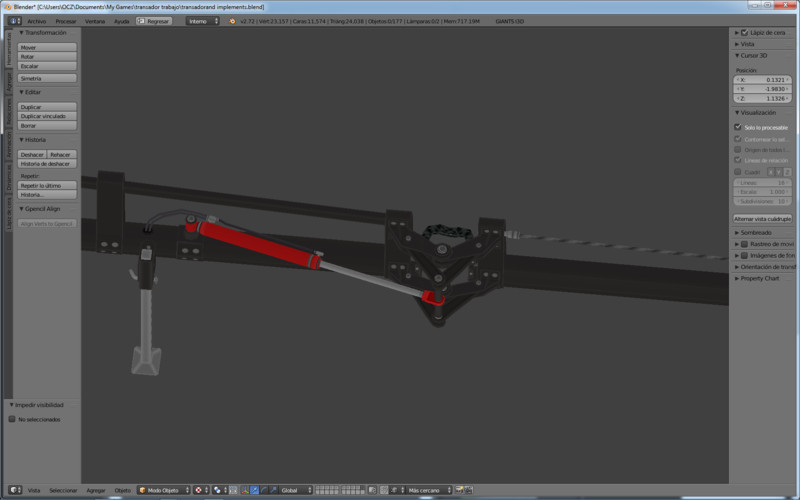This screenshot has width=800, height=500.
Task: Open the 'Agregar' menu in 3D view header
Action: pos(96,490)
